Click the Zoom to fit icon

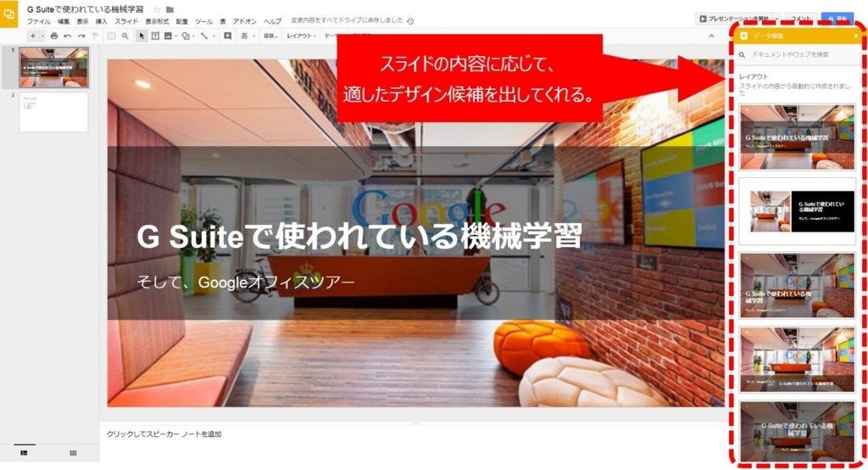click(x=111, y=36)
